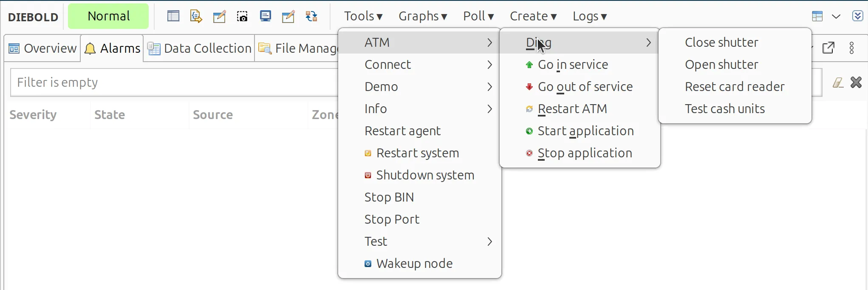
Task: Expand the ATM submenu
Action: (x=420, y=43)
